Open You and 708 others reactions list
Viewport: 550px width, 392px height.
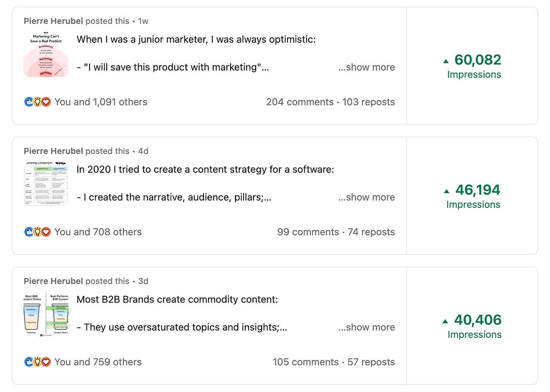(98, 232)
